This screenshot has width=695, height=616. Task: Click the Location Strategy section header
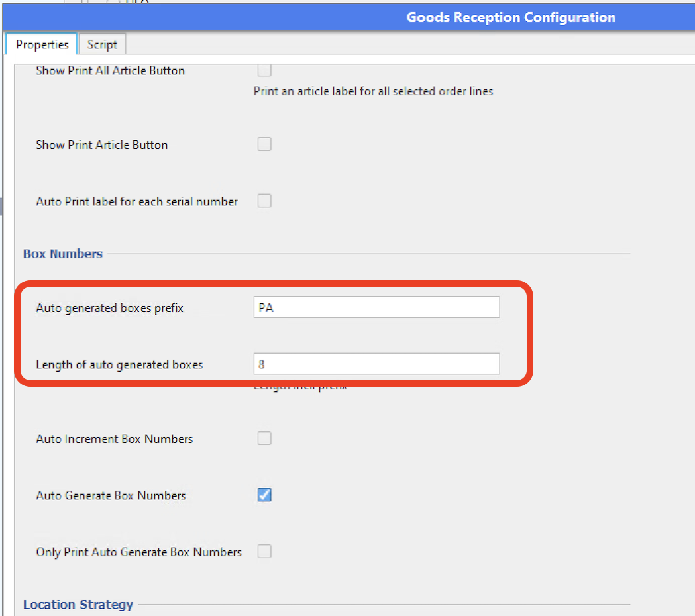tap(78, 605)
